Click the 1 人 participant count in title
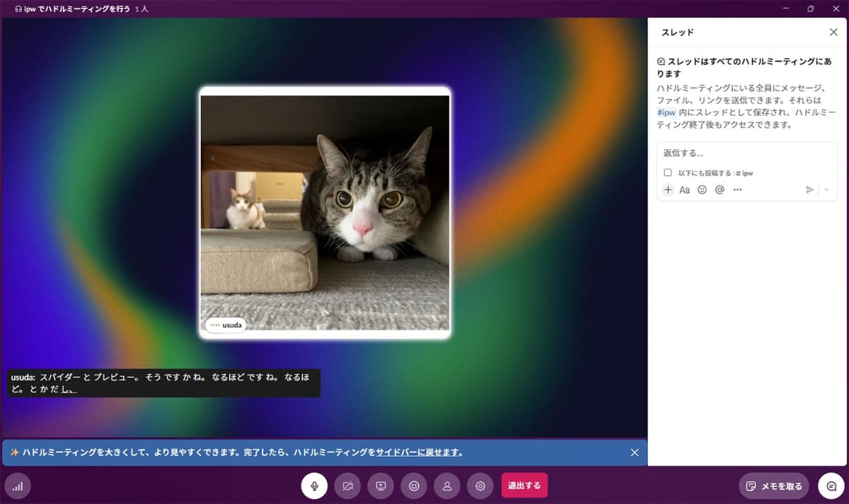Screen dimensions: 849x504 (x=141, y=9)
